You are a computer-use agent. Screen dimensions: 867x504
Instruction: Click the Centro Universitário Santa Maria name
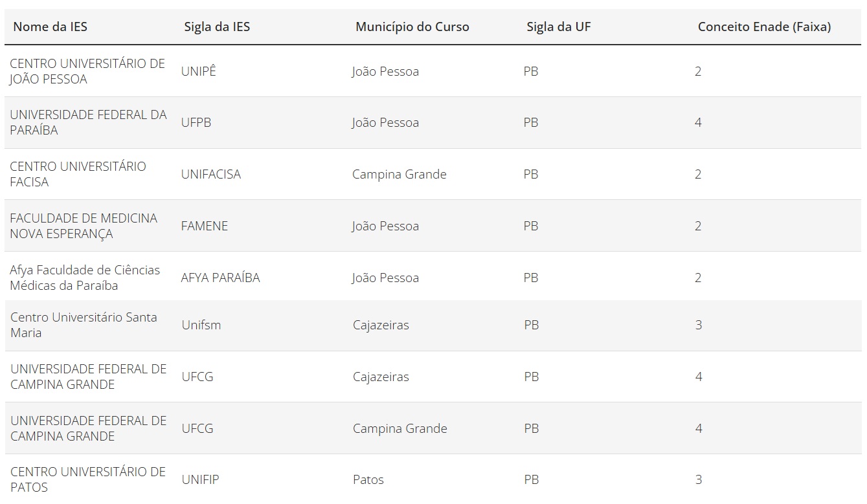(84, 325)
